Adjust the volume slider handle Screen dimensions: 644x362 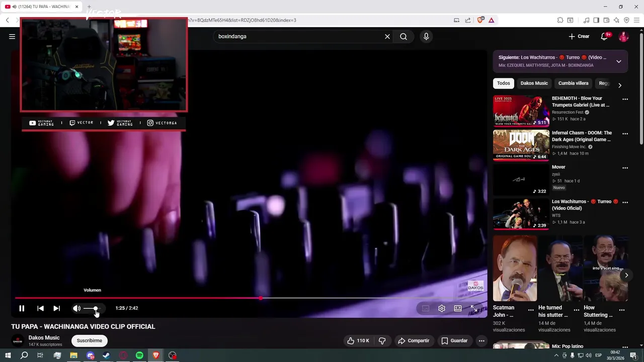[95, 308]
